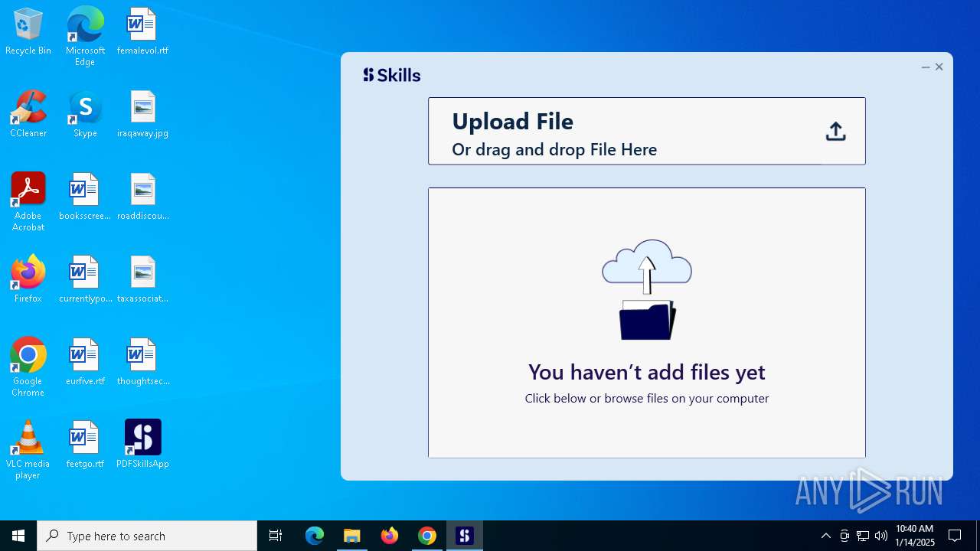Image resolution: width=980 pixels, height=551 pixels.
Task: Select the Skype desktop shortcut
Action: point(85,114)
